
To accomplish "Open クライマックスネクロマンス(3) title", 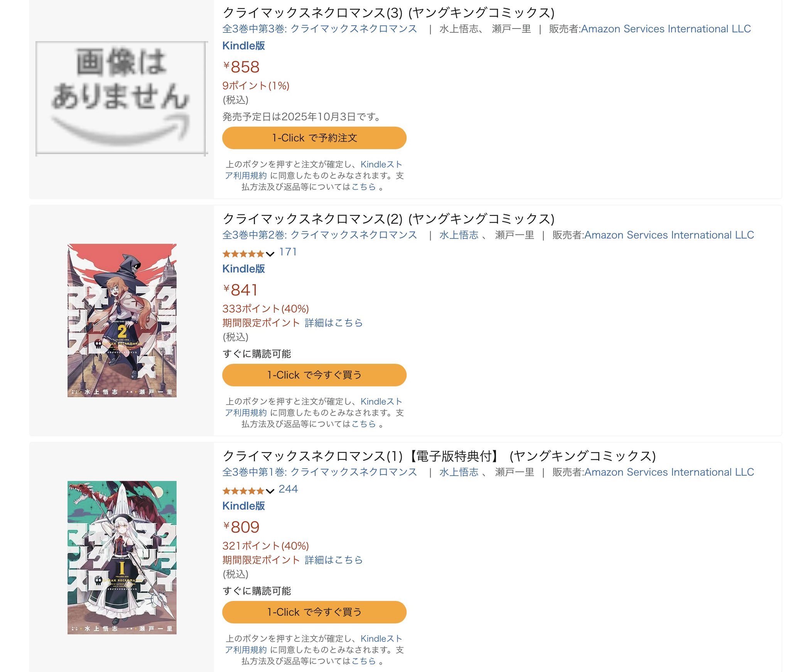I will point(388,13).
